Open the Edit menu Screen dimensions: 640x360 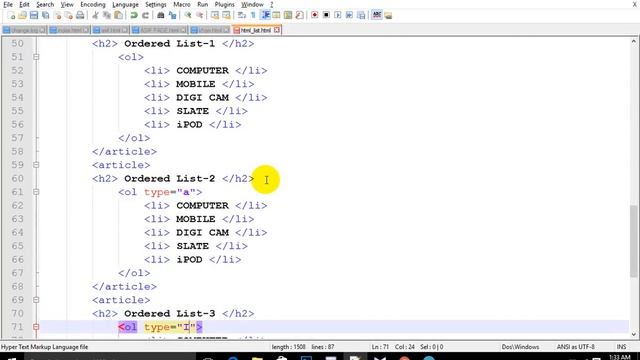pos(24,4)
